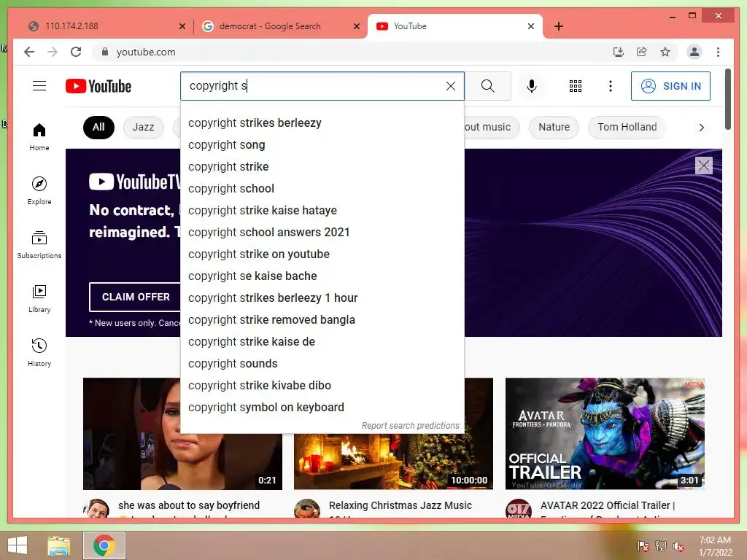Select the All filter chip

[x=98, y=127]
